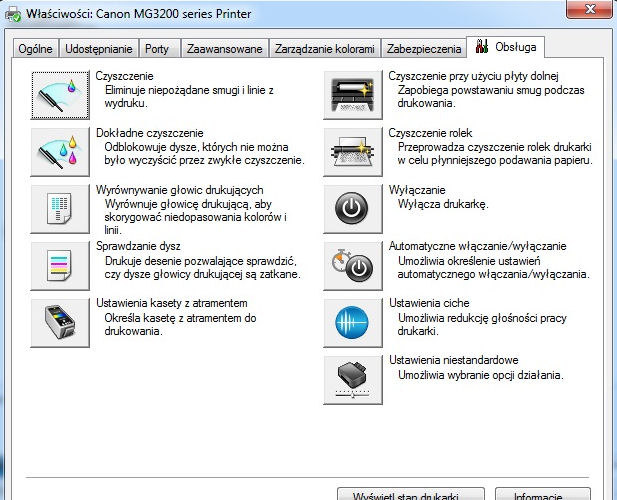The width and height of the screenshot is (617, 500).
Task: Click the 'Wyłączanie' label
Action: coord(417,190)
